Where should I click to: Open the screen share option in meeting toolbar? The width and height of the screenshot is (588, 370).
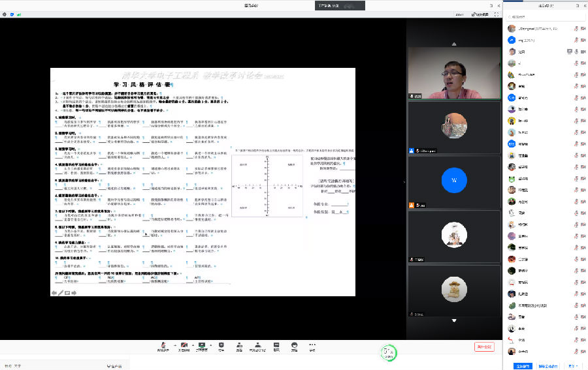(x=202, y=346)
